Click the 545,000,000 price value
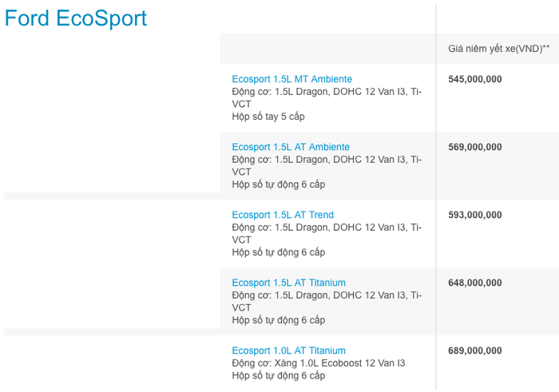Viewport: 559px width, 392px height. (x=475, y=79)
